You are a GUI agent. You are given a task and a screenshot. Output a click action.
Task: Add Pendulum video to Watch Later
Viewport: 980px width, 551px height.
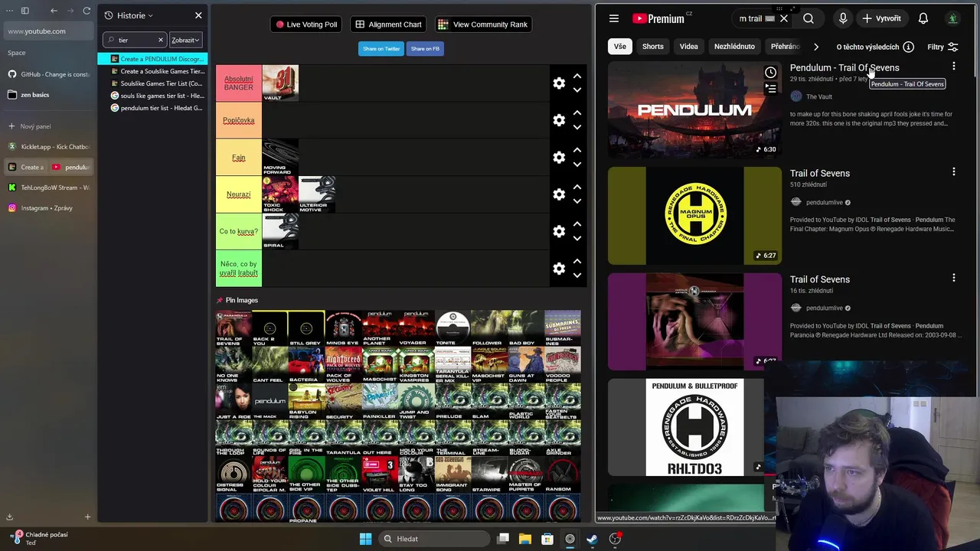(771, 73)
